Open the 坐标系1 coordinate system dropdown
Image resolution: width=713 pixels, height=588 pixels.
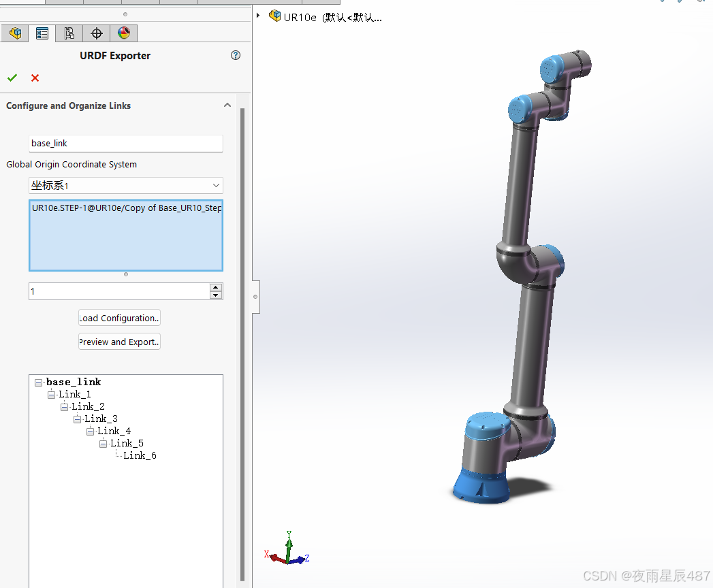125,185
